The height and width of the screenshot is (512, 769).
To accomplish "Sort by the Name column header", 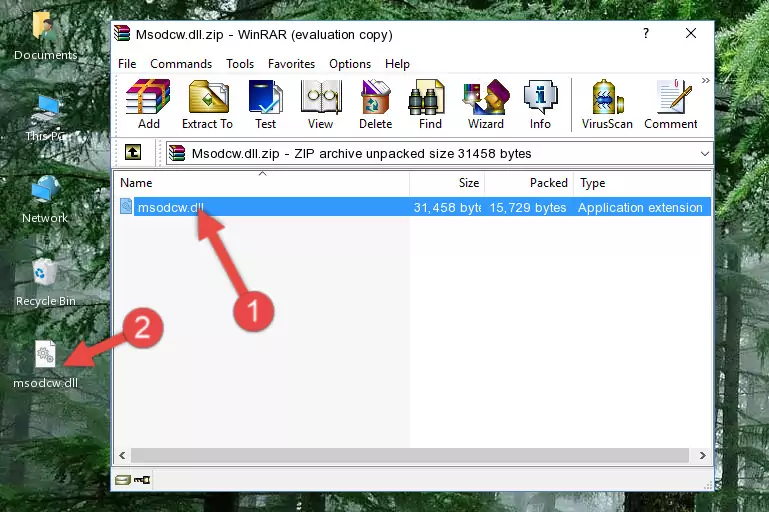I will point(262,183).
